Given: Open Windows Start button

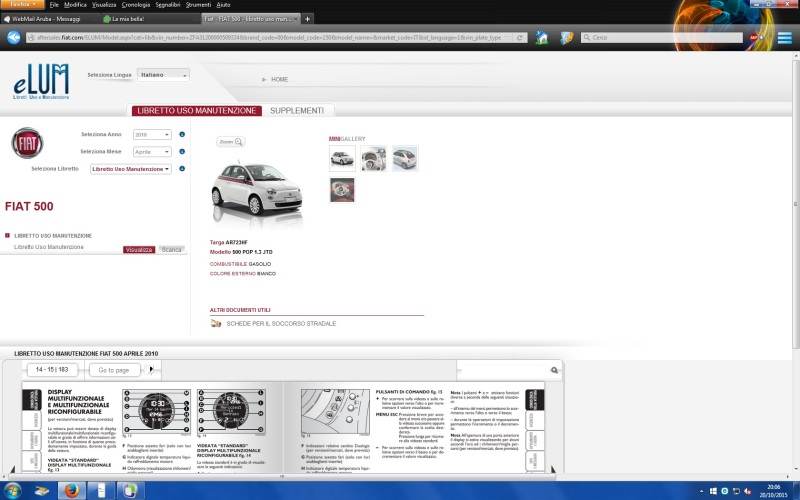Looking at the screenshot, I should click(12, 491).
